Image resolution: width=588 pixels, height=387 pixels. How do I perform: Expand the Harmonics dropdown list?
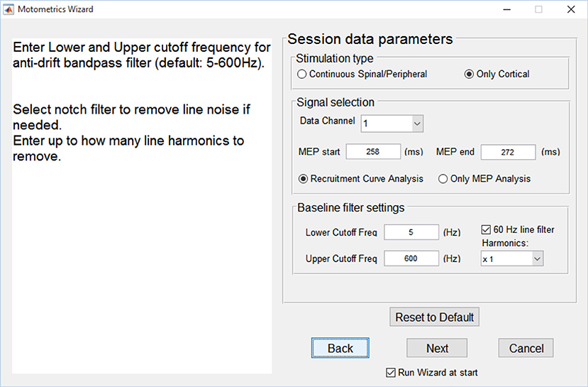(512, 258)
